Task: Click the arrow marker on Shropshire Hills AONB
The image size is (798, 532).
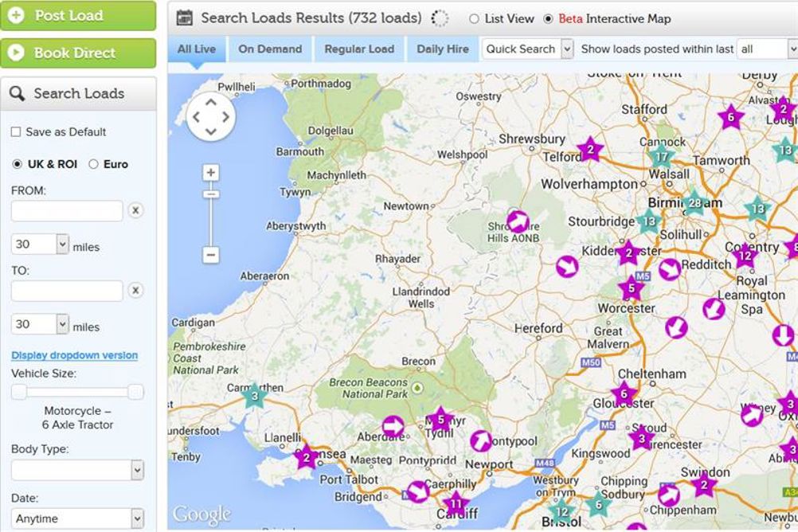Action: [x=518, y=222]
